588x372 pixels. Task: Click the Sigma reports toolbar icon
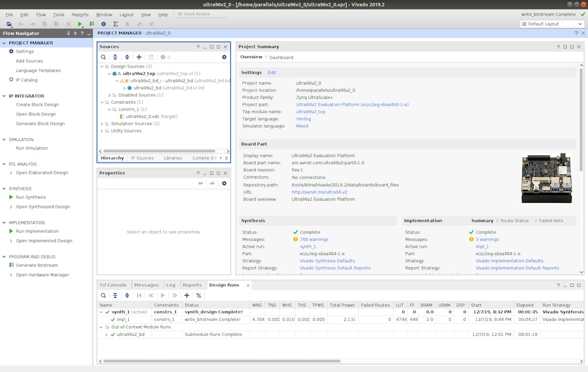click(116, 24)
